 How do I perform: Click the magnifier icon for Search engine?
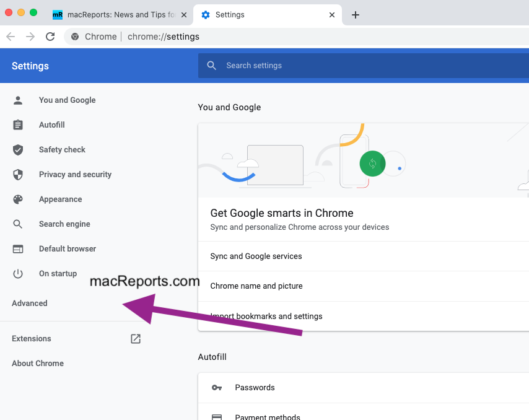[x=18, y=224]
